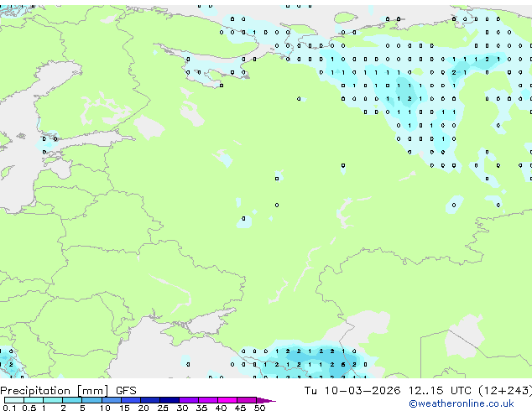532x411 pixels.
Task: Pick the 15–20 mm blue legend swatch
Action: pos(131,400)
